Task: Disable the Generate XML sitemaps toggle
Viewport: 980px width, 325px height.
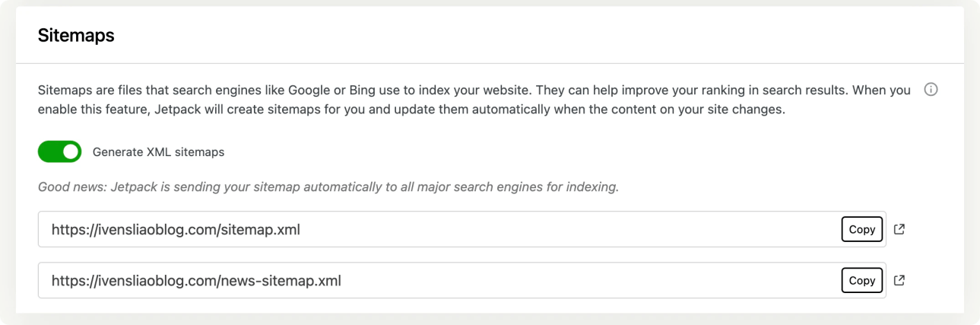Action: [59, 152]
